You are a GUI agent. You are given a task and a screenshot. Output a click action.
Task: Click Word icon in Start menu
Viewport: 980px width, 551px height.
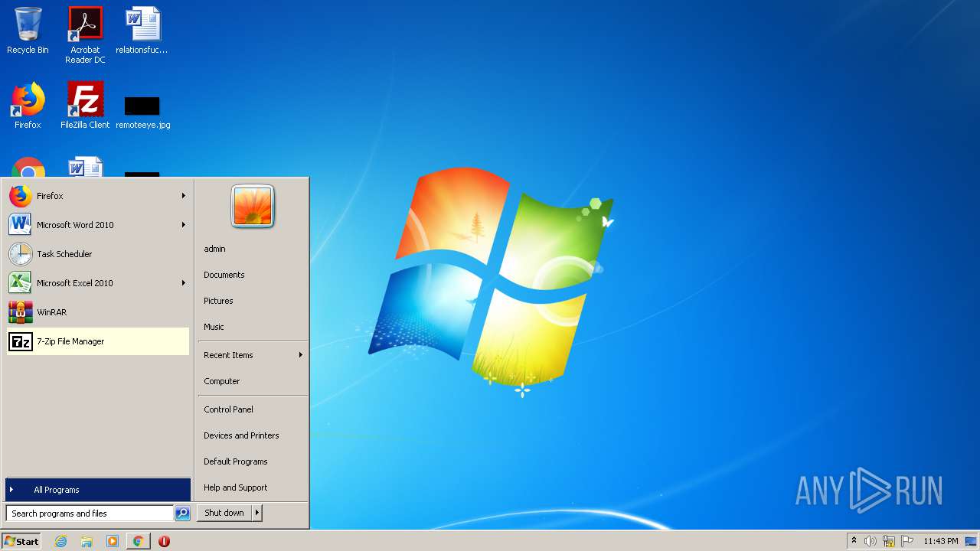(20, 225)
